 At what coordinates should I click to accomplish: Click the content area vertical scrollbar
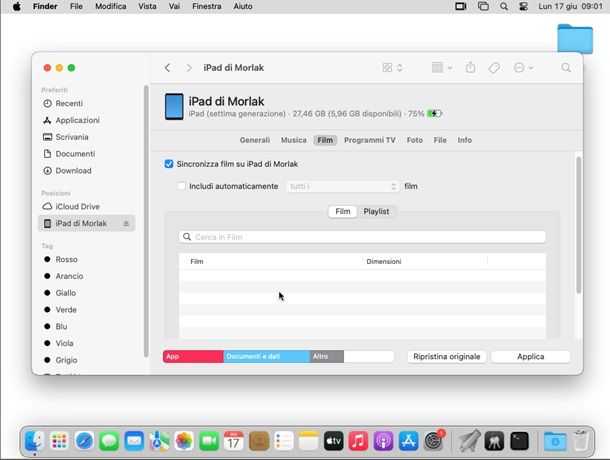(x=578, y=225)
